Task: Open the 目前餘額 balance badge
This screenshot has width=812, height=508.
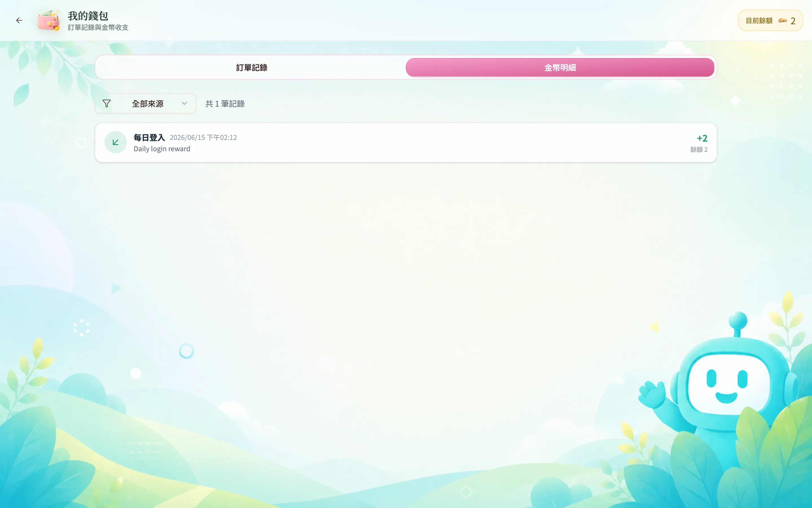Action: pyautogui.click(x=770, y=21)
